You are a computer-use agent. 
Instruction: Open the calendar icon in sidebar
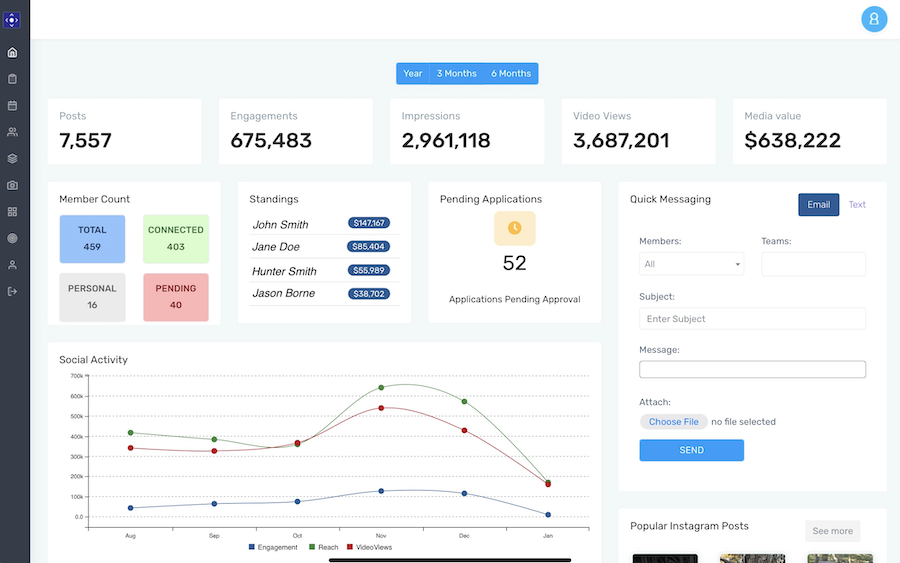12,105
